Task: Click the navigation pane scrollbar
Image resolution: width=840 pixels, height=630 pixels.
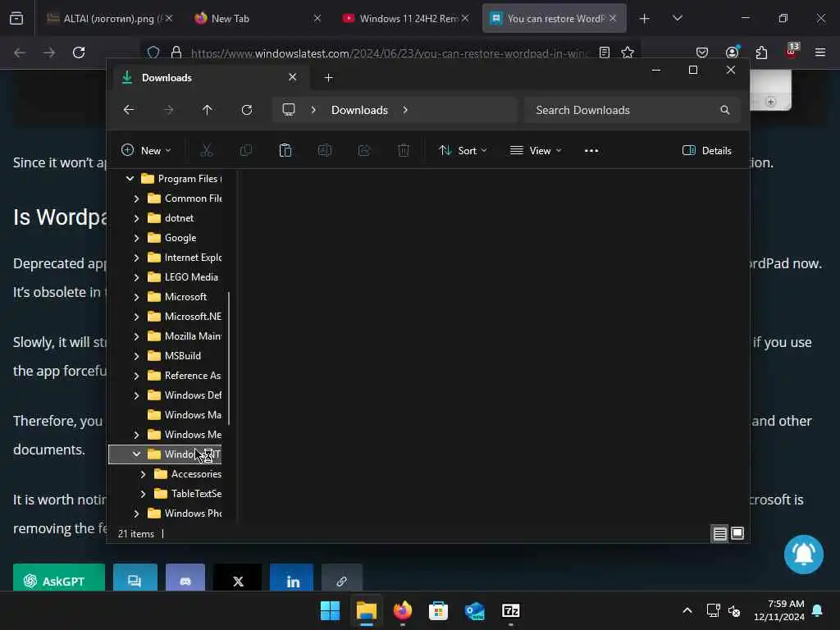Action: [x=229, y=358]
